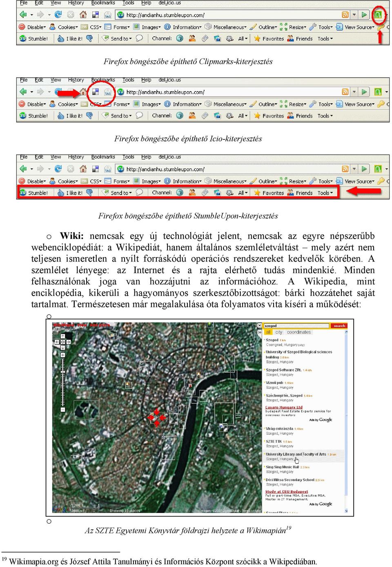Open the Help menu in the StumbleUpon screenshot
392x567 pixels.
146,157
